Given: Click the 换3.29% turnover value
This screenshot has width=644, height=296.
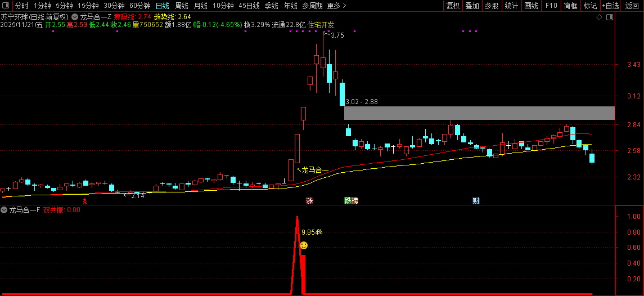Looking at the screenshot, I should coord(257,25).
